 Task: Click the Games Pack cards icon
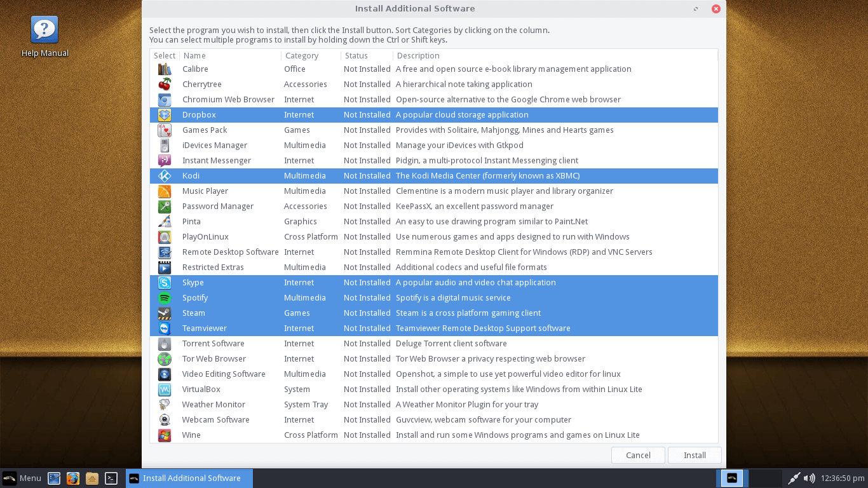[165, 130]
